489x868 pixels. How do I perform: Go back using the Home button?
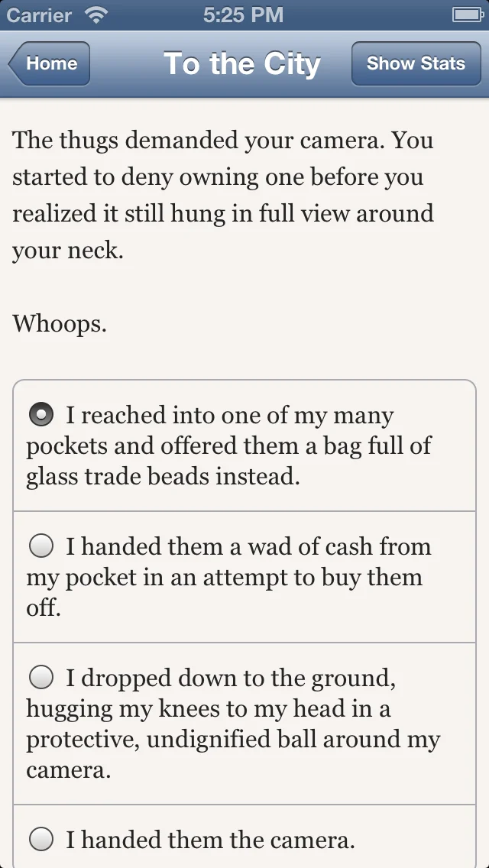[x=50, y=63]
